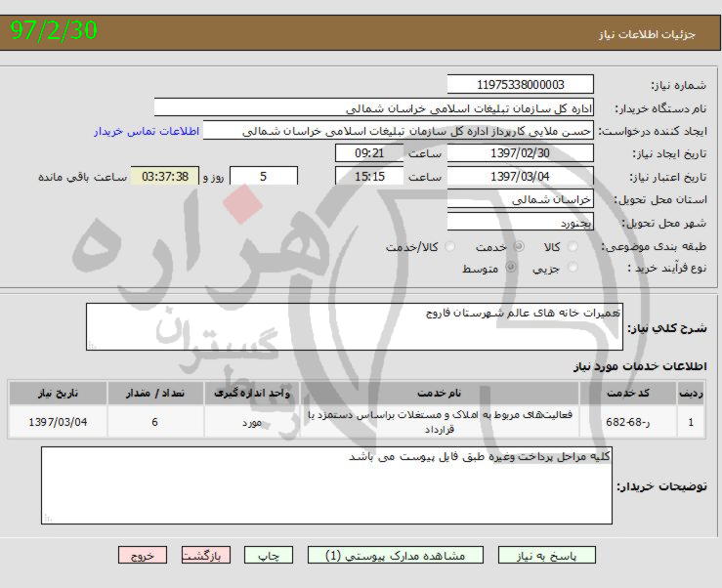Select the کالا radio button

pos(573,247)
